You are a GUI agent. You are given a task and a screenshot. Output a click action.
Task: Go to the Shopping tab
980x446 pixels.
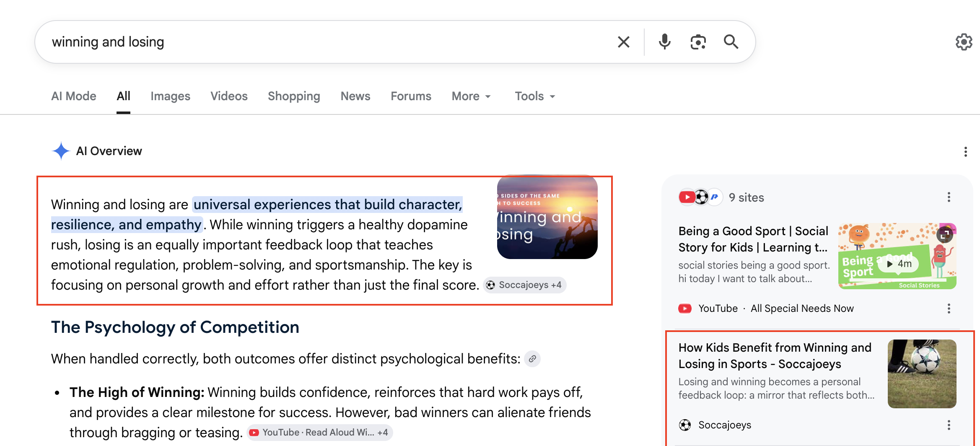(294, 96)
